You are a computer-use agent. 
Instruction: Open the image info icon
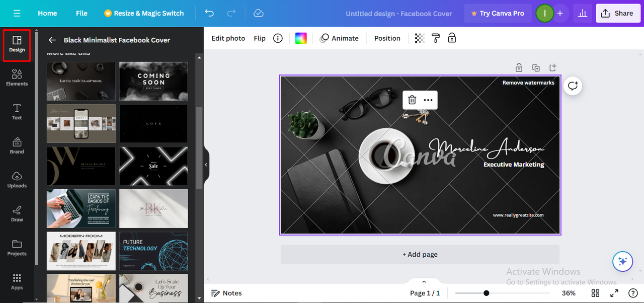point(278,38)
